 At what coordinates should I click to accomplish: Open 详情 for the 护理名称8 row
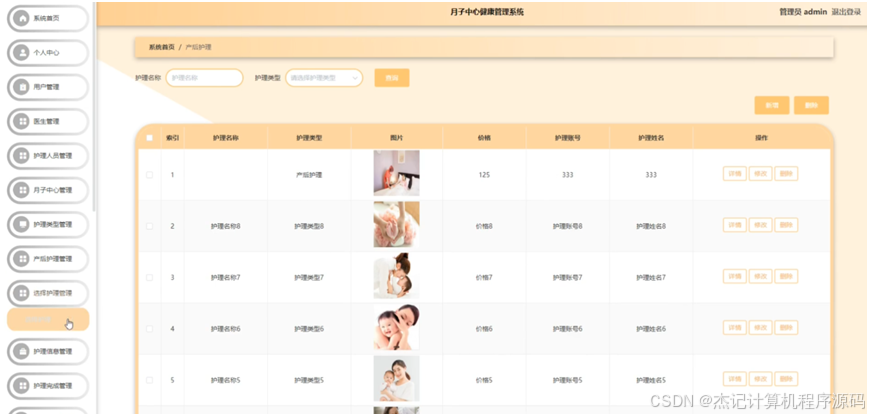point(735,225)
